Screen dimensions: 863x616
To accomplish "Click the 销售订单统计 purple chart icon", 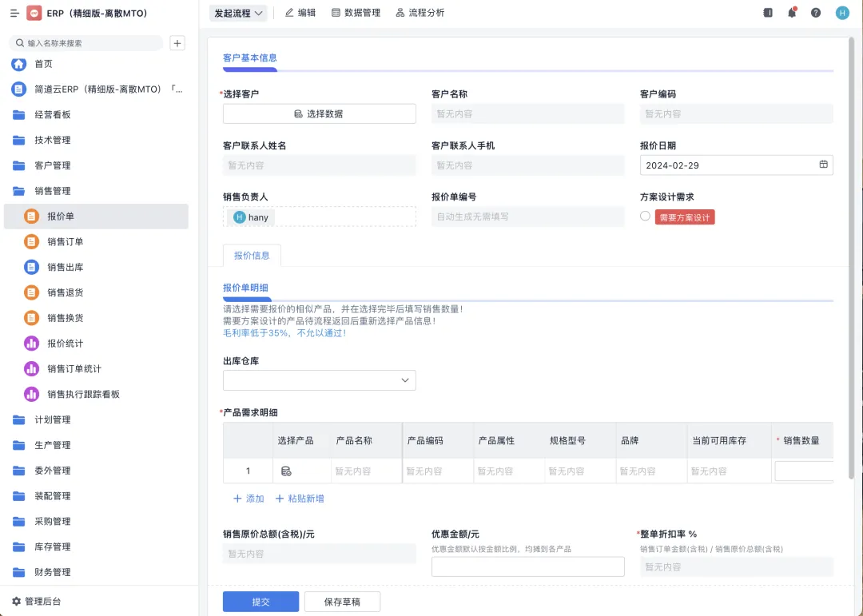I will [x=31, y=369].
